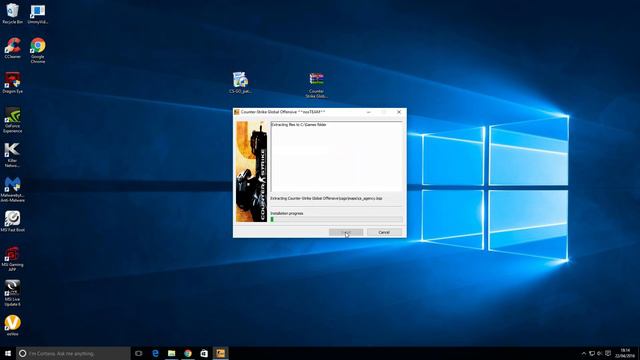The width and height of the screenshot is (640, 360).
Task: Activate the Counter-Strike installer taskbar button
Action: click(x=220, y=353)
